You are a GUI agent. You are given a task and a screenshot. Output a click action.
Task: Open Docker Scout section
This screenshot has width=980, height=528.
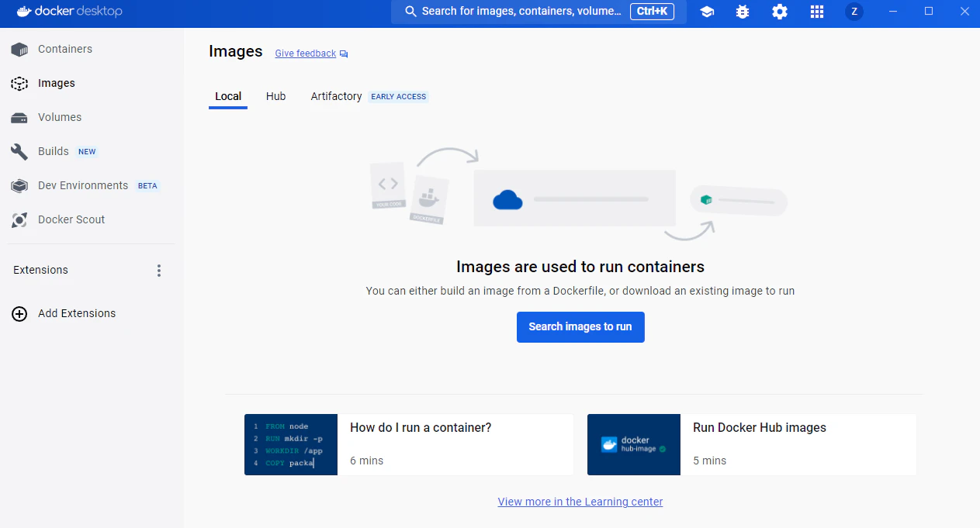(x=71, y=219)
